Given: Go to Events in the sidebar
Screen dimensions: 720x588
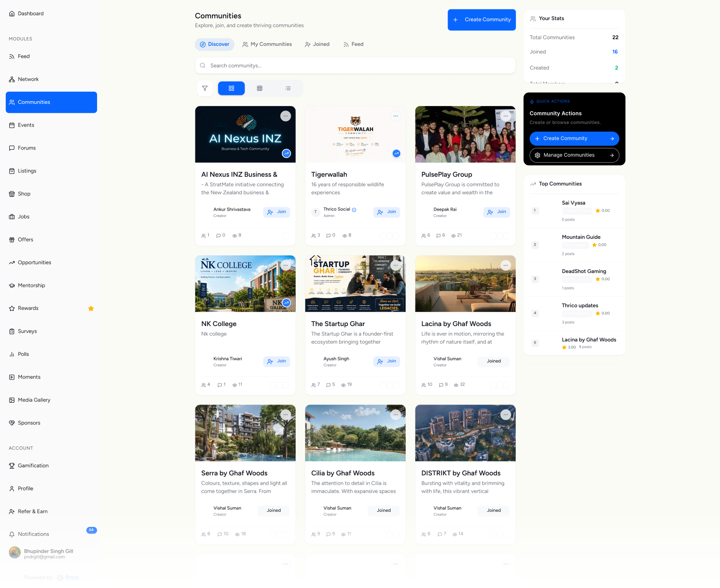Looking at the screenshot, I should (51, 125).
